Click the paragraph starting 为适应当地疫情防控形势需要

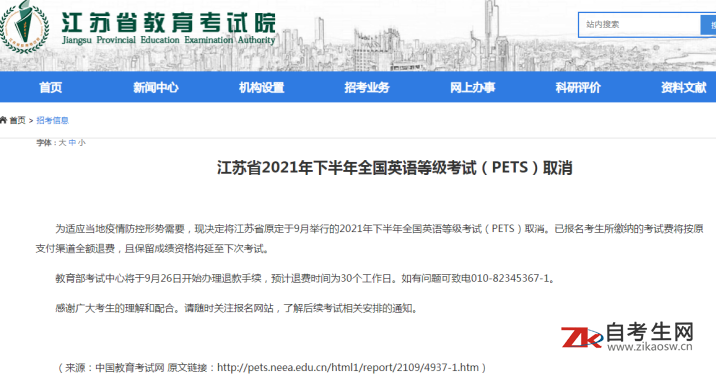369,238
